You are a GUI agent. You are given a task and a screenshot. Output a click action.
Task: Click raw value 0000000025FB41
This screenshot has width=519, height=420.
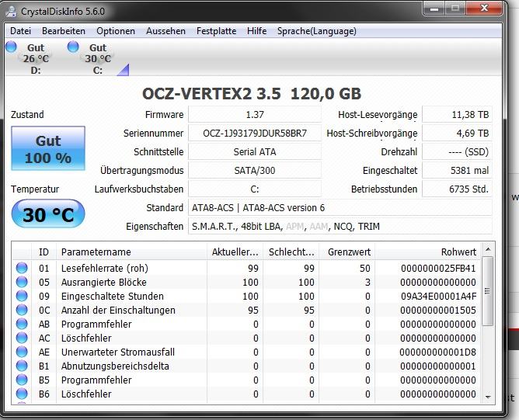pos(438,268)
